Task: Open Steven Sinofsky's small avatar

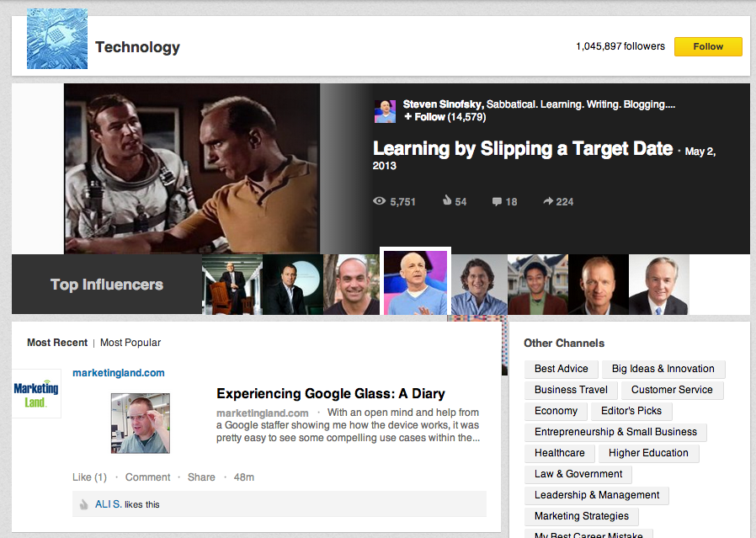Action: (386, 111)
